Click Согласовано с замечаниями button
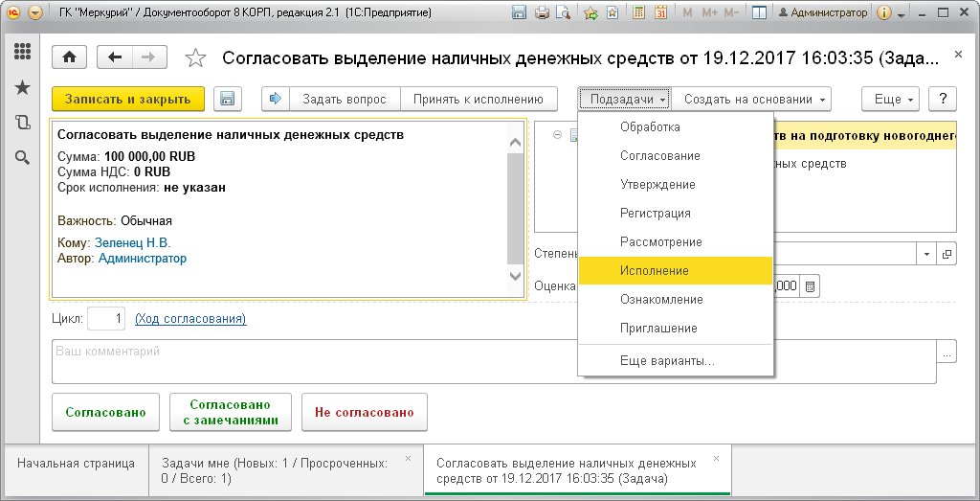The height and width of the screenshot is (501, 980). pos(231,412)
